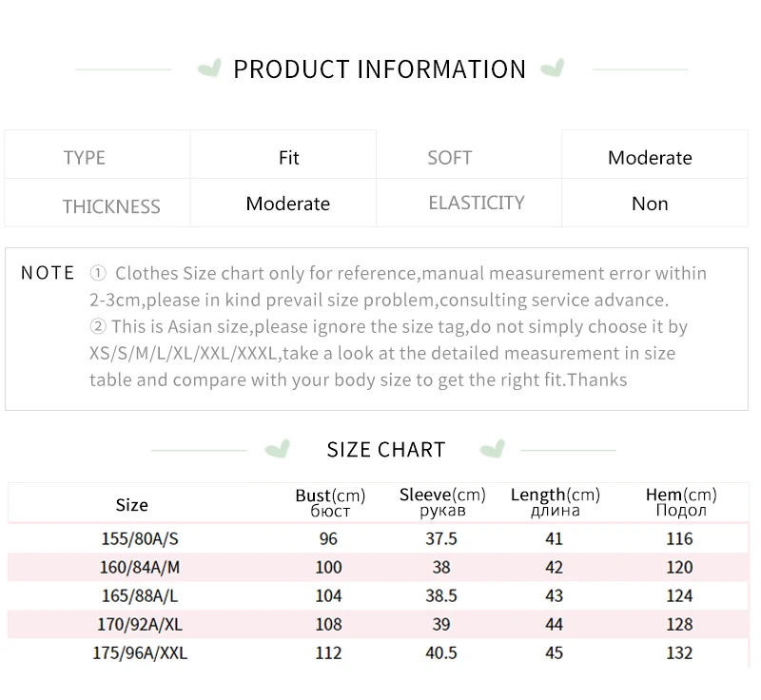Click the Fit value in TYPE row
The width and height of the screenshot is (761, 700).
289,158
